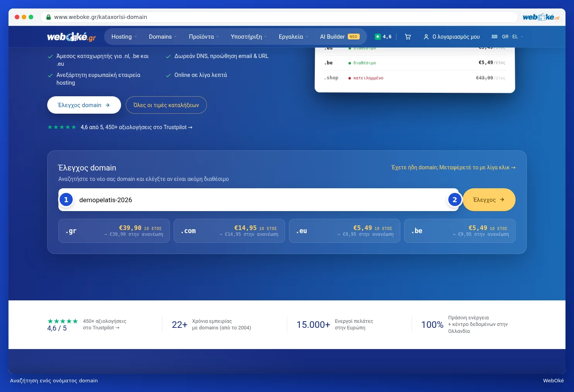Click the Trustpilot 4,6 rating badge
Screen dimensions: 574x392
[383, 37]
